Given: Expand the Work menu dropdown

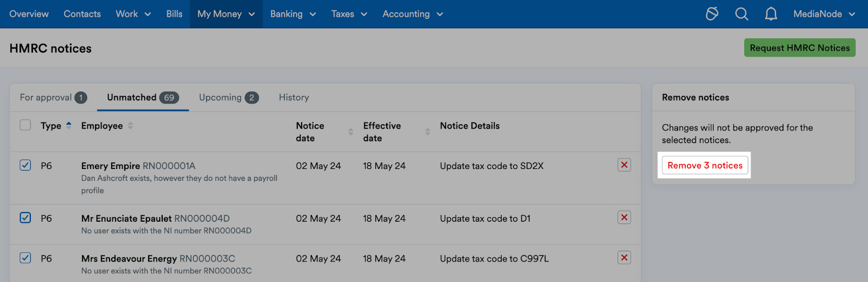Looking at the screenshot, I should (x=133, y=14).
